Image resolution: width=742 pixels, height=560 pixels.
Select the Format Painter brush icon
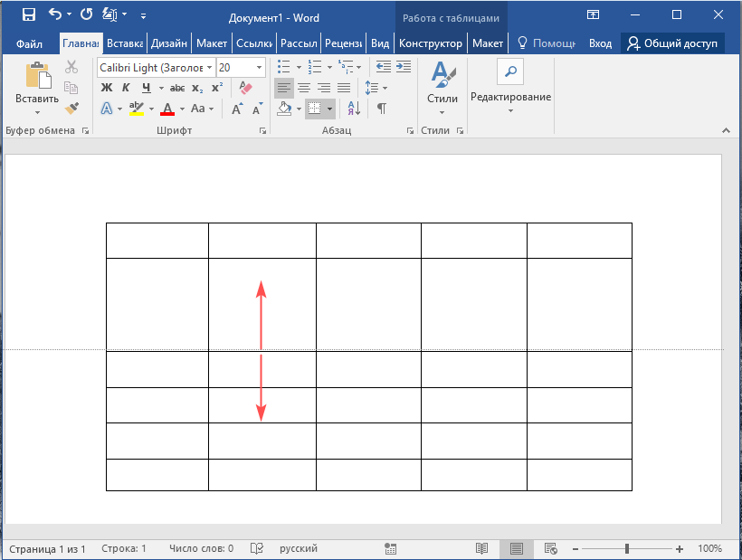click(71, 109)
